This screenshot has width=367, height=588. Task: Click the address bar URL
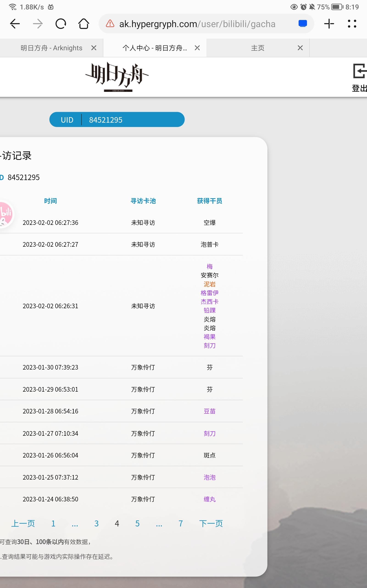197,24
